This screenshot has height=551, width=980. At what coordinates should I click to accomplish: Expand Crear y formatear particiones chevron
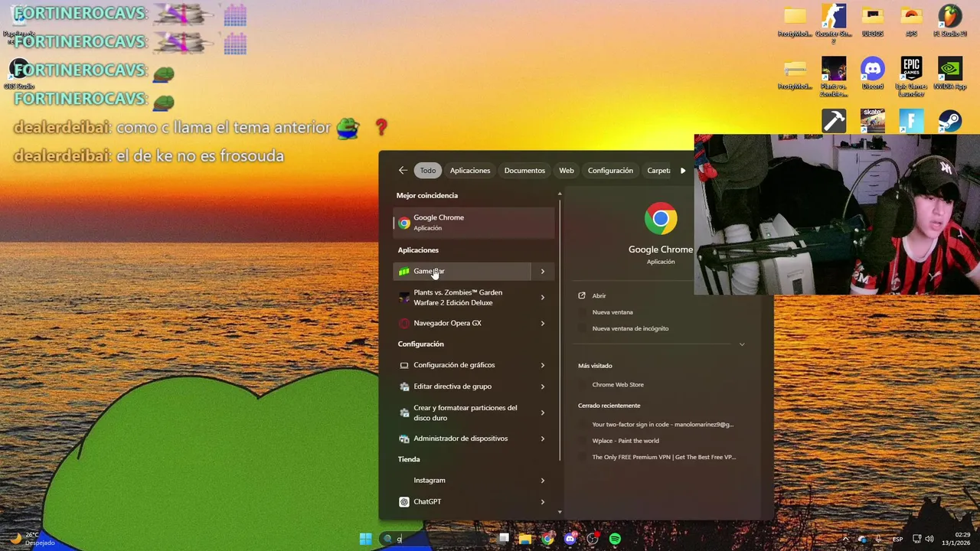point(543,412)
